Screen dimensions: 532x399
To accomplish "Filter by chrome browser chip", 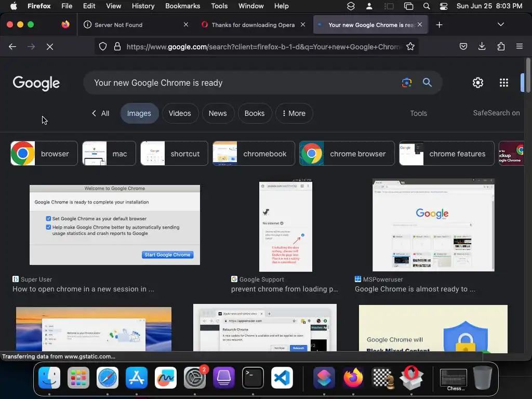I will click(347, 153).
